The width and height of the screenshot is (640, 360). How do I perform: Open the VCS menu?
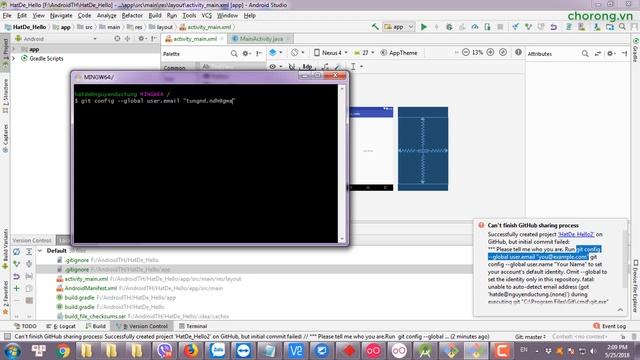coord(207,16)
